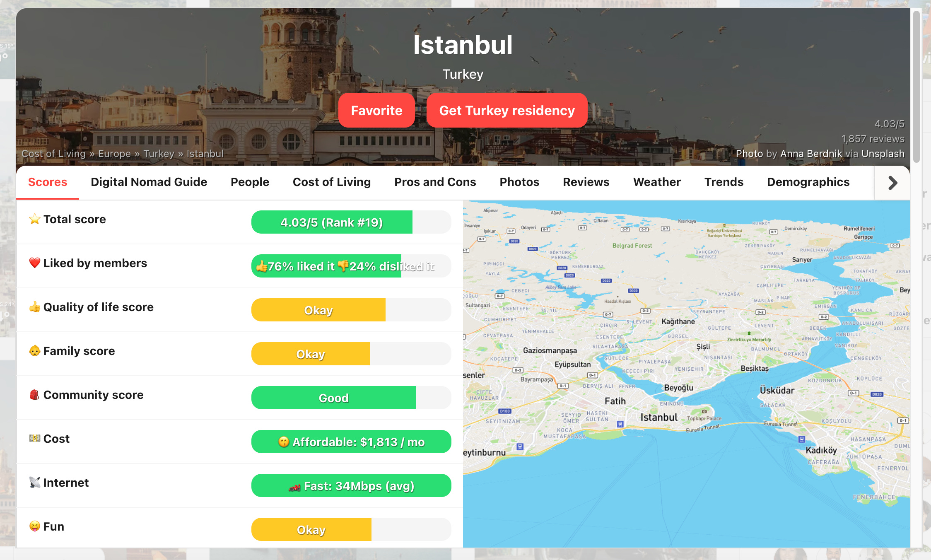Click the tongue-out emoji beside Fun
The image size is (931, 560).
[x=35, y=526]
